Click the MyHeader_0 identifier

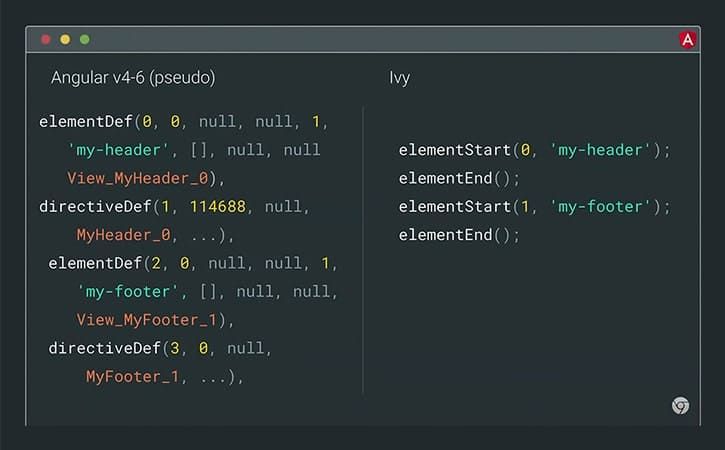click(123, 235)
